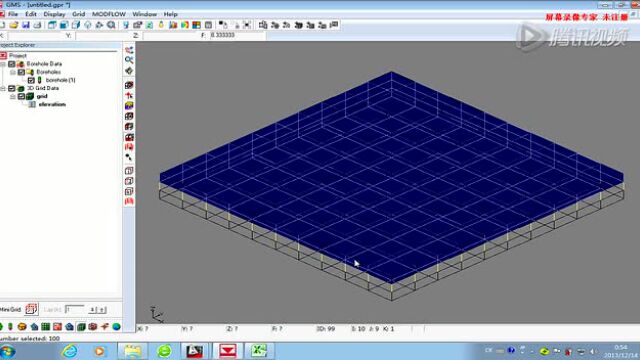Switch to the Borehole module green cylinder icon
Viewport: 640px width, 360px height.
10,327
